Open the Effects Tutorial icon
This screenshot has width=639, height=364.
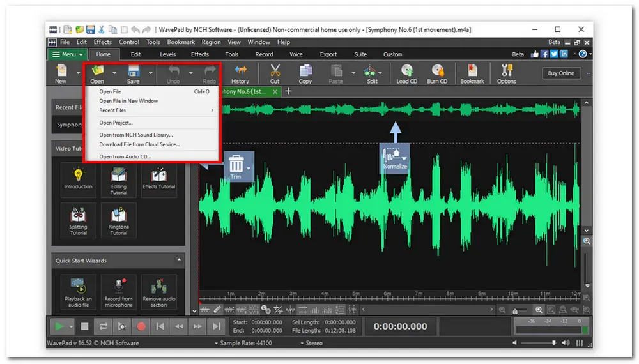point(159,179)
